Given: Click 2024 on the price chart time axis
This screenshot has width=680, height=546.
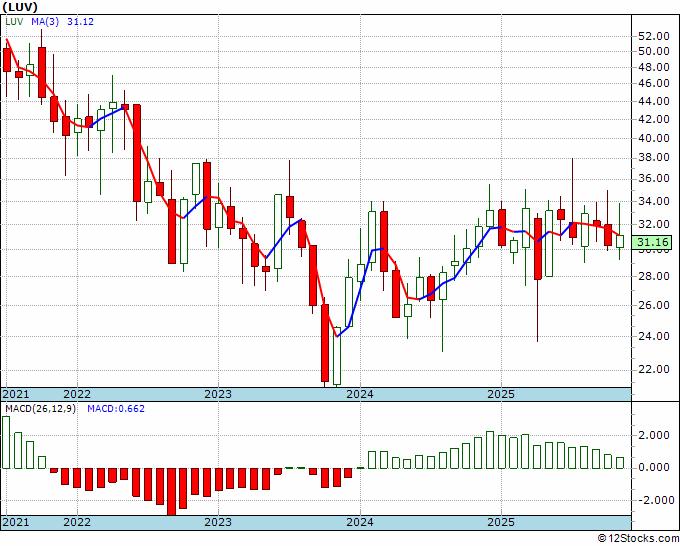Looking at the screenshot, I should (360, 394).
